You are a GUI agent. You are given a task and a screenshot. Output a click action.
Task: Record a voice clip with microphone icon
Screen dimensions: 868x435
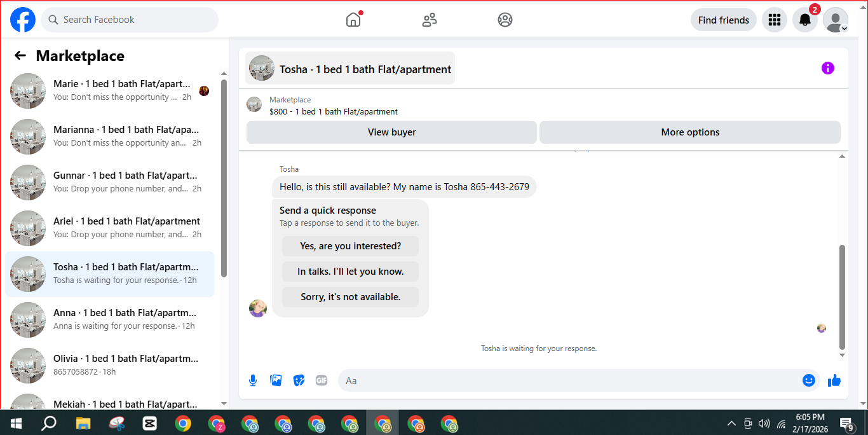[253, 380]
